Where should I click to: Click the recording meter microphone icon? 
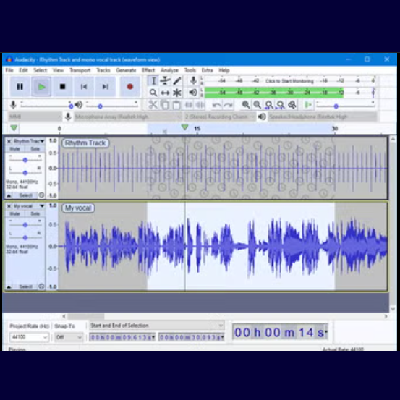(x=193, y=80)
